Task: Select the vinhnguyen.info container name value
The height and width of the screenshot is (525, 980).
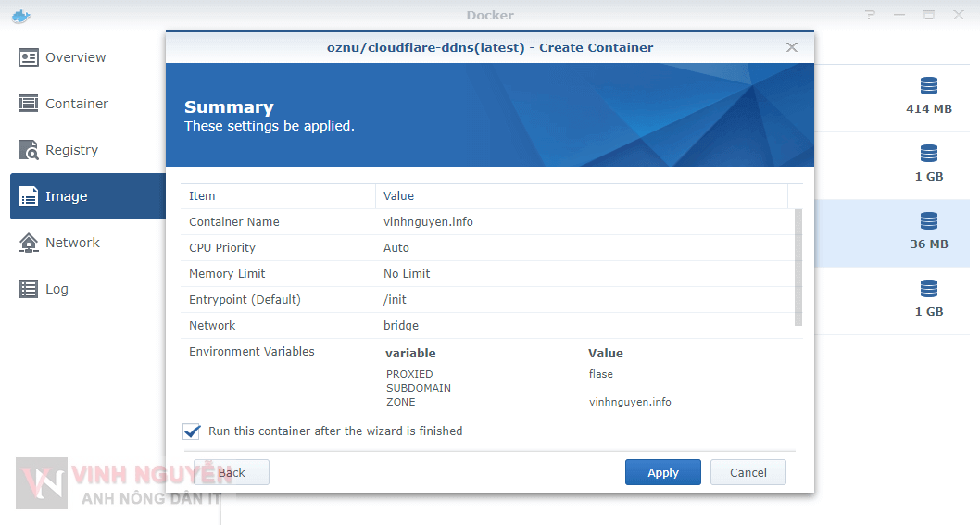Action: (x=428, y=222)
